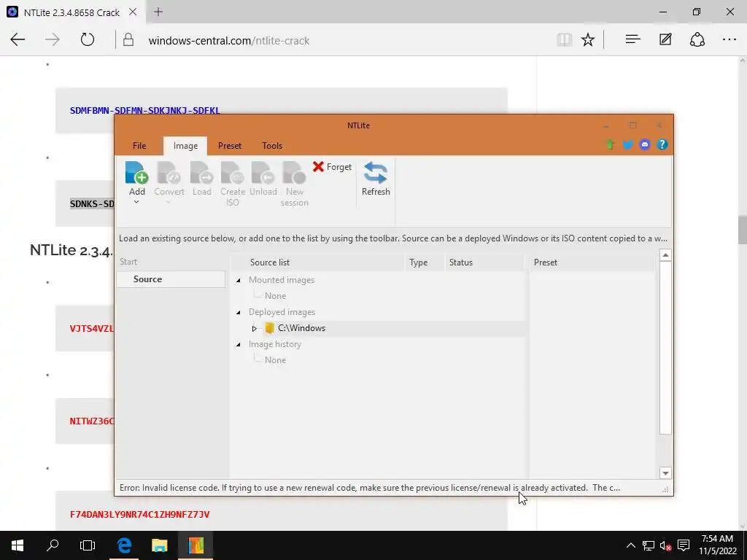Click the Unload image icon
747x560 pixels.
point(263,173)
